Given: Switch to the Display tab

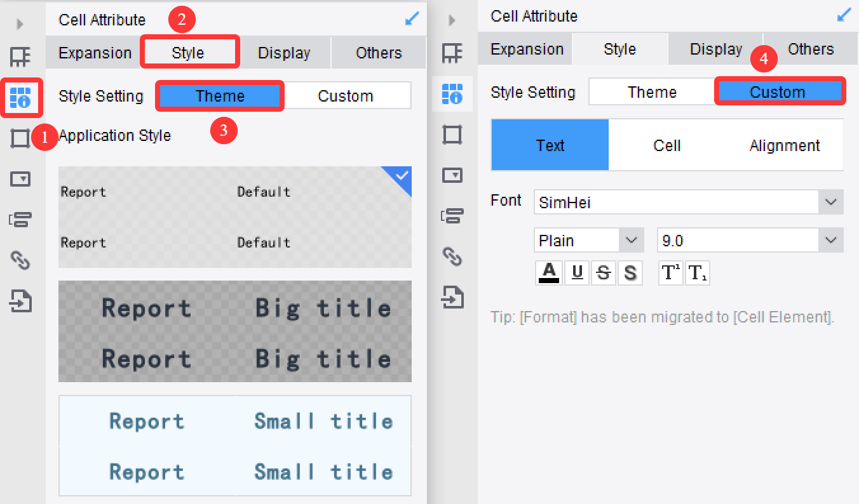Looking at the screenshot, I should [x=284, y=53].
